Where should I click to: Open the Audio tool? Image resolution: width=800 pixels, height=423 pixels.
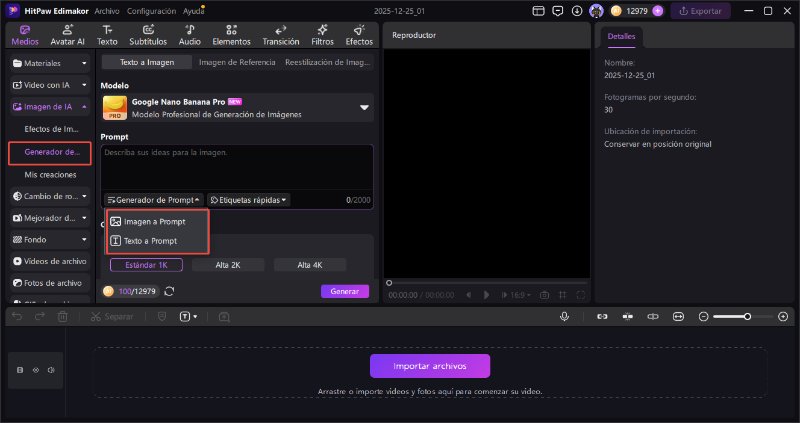click(190, 35)
